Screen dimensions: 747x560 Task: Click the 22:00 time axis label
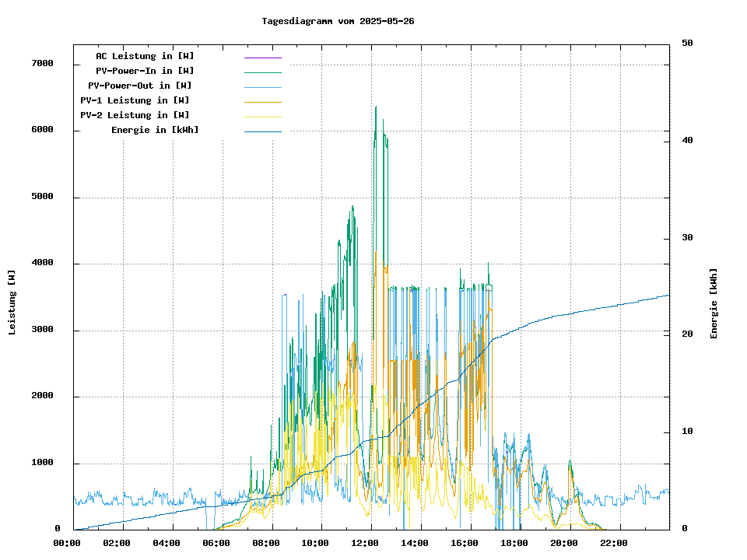click(613, 543)
